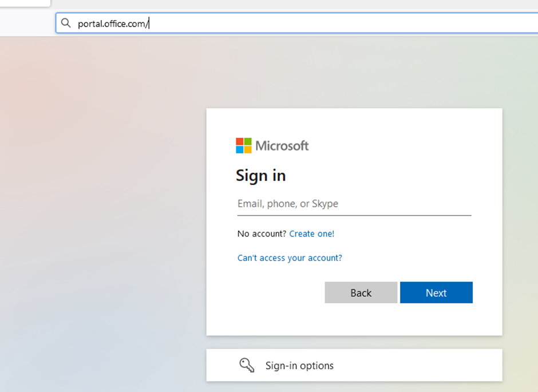The width and height of the screenshot is (538, 392).
Task: Focus the Email, phone, or Skype field
Action: (354, 204)
